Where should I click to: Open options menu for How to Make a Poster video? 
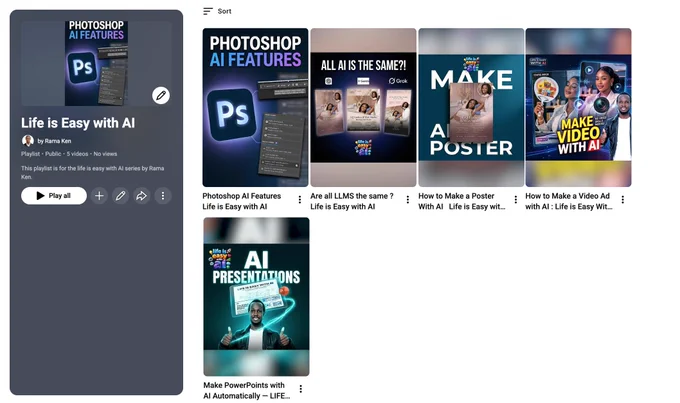pyautogui.click(x=516, y=200)
